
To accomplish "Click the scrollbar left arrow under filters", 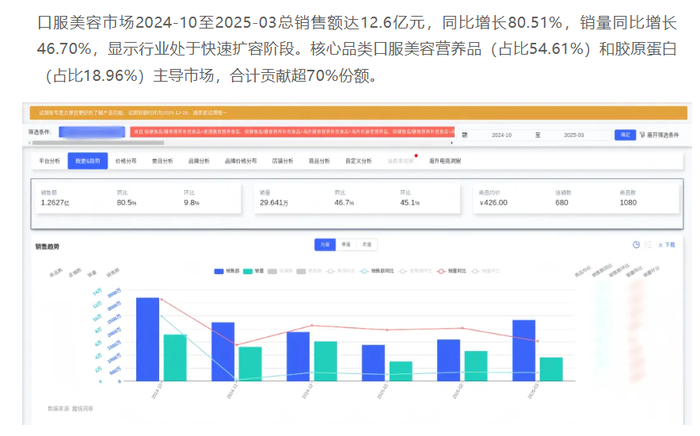I will [x=29, y=143].
